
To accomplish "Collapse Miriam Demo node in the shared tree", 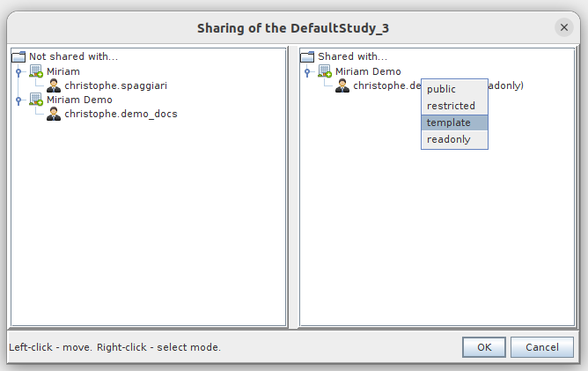I will [x=307, y=71].
